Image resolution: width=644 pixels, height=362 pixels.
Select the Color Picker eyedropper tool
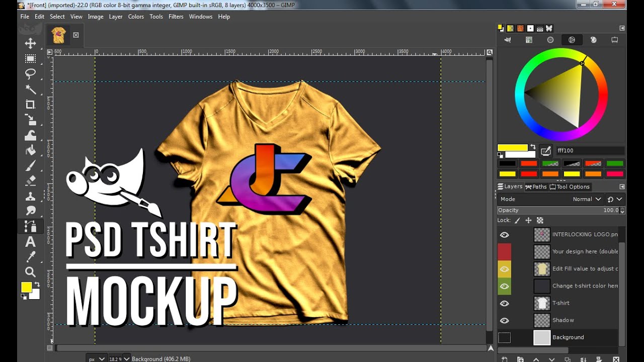(31, 257)
